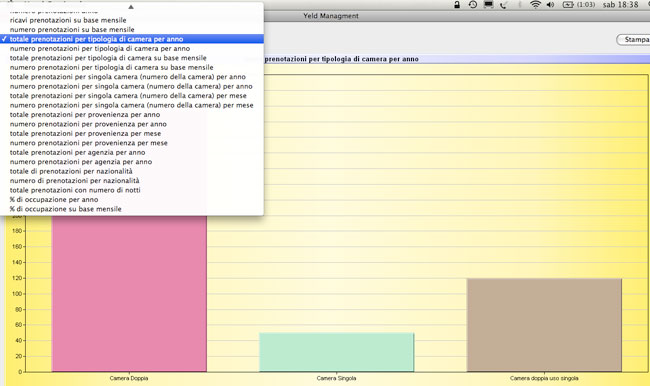The image size is (650, 386).
Task: Select 'numero di prenotazioni per nazionalità'
Action: click(x=132, y=181)
